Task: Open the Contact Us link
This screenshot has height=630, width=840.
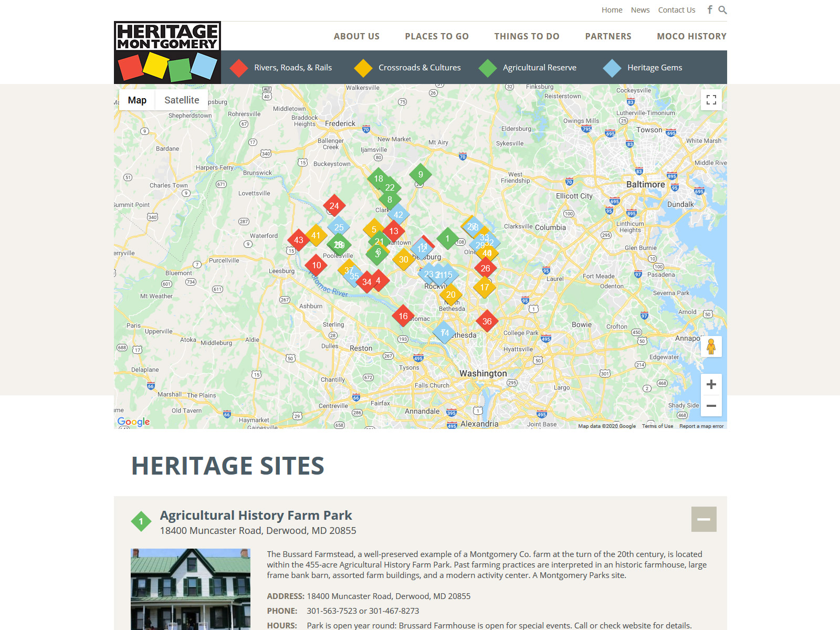Action: tap(677, 10)
